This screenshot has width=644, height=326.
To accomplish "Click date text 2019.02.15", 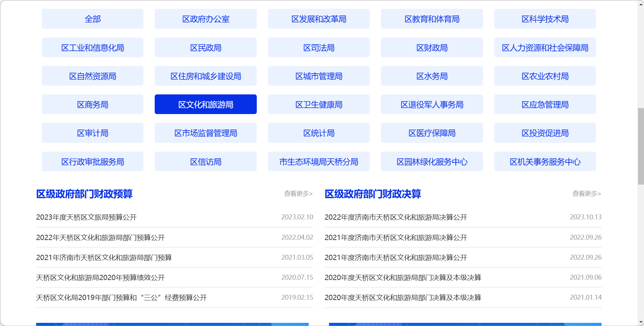I will coord(297,297).
